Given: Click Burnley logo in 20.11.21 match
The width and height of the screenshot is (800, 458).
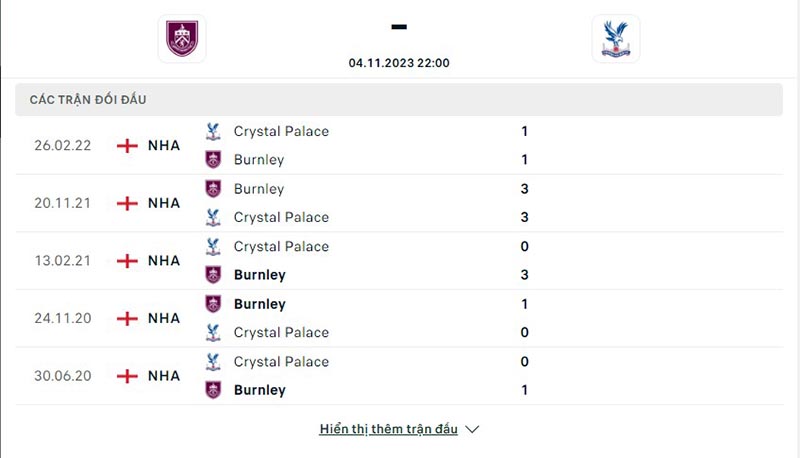Looking at the screenshot, I should [212, 189].
